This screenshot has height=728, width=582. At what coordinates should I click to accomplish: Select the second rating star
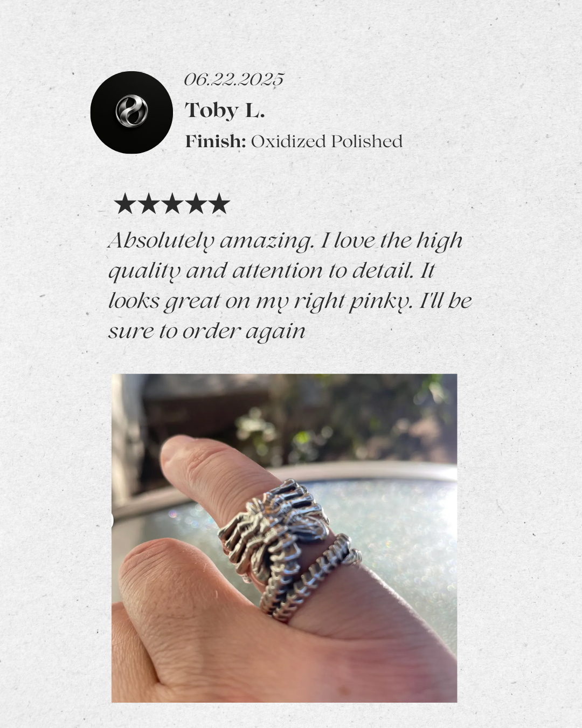click(x=148, y=204)
